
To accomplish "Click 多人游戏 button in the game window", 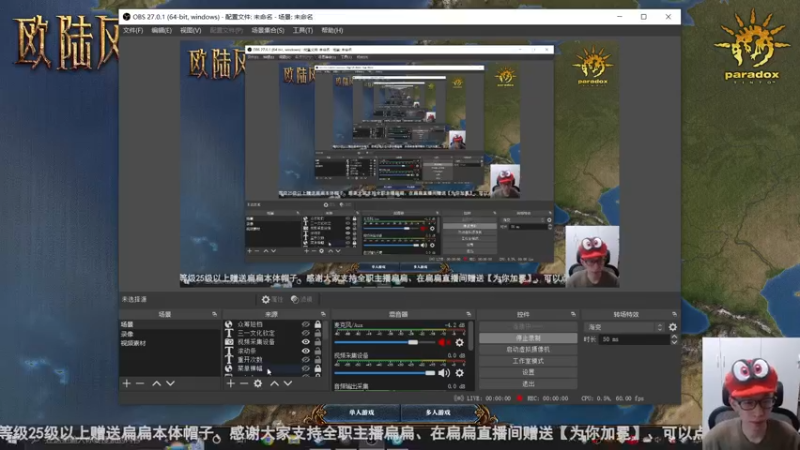I will click(x=438, y=412).
